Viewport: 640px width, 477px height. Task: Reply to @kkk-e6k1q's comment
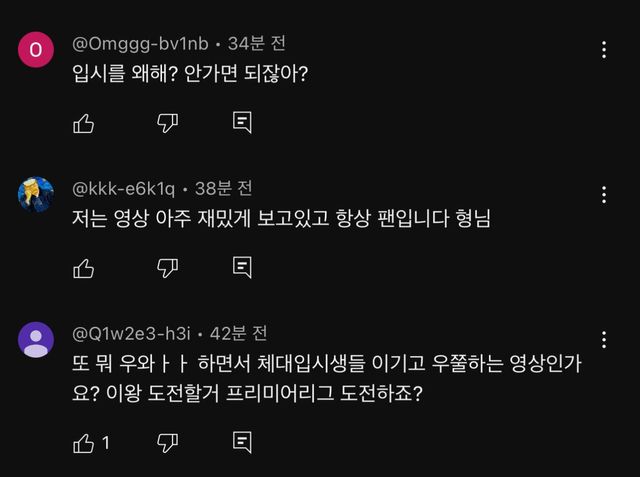tap(241, 268)
